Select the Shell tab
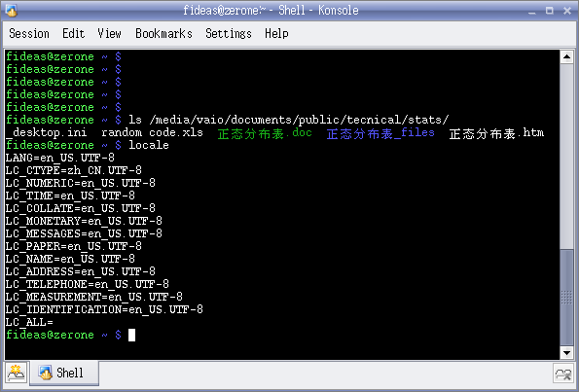 (64, 373)
